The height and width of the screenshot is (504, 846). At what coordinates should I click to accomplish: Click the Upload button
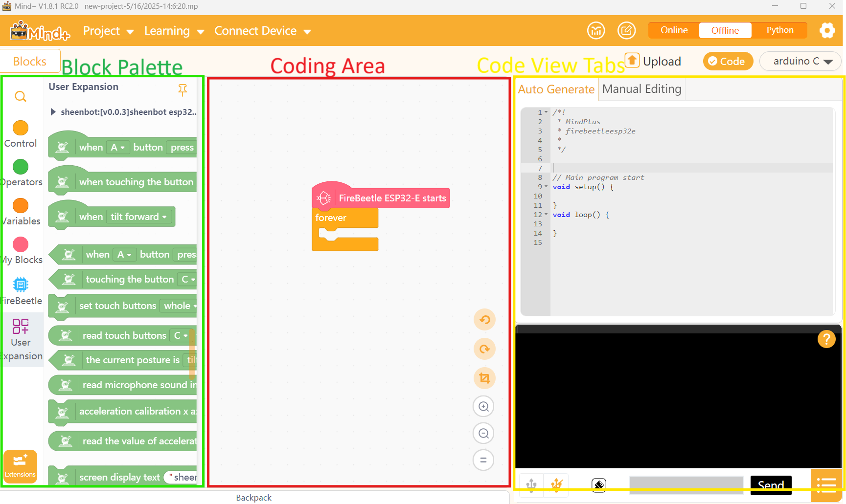(x=653, y=61)
